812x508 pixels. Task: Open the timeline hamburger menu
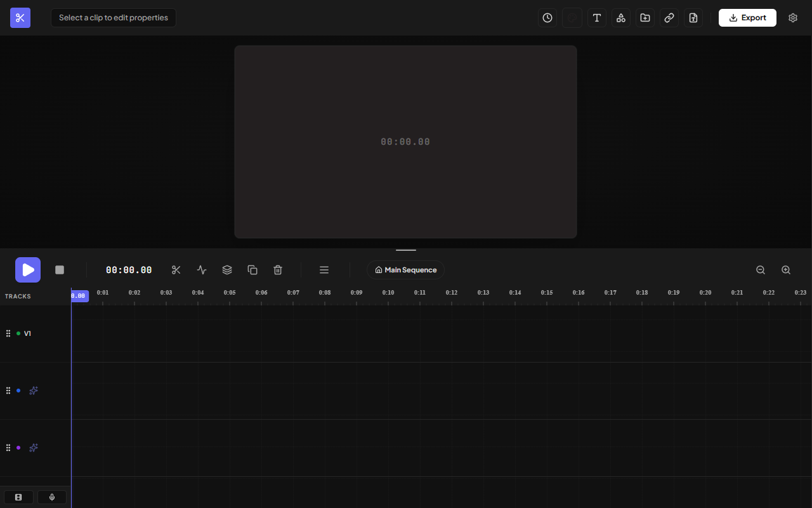(x=324, y=270)
